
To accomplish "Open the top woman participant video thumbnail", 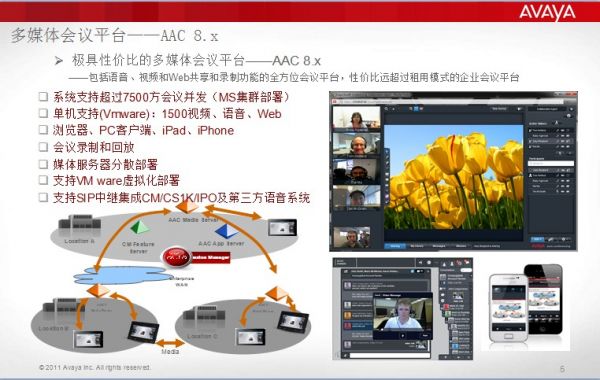I will pos(357,118).
